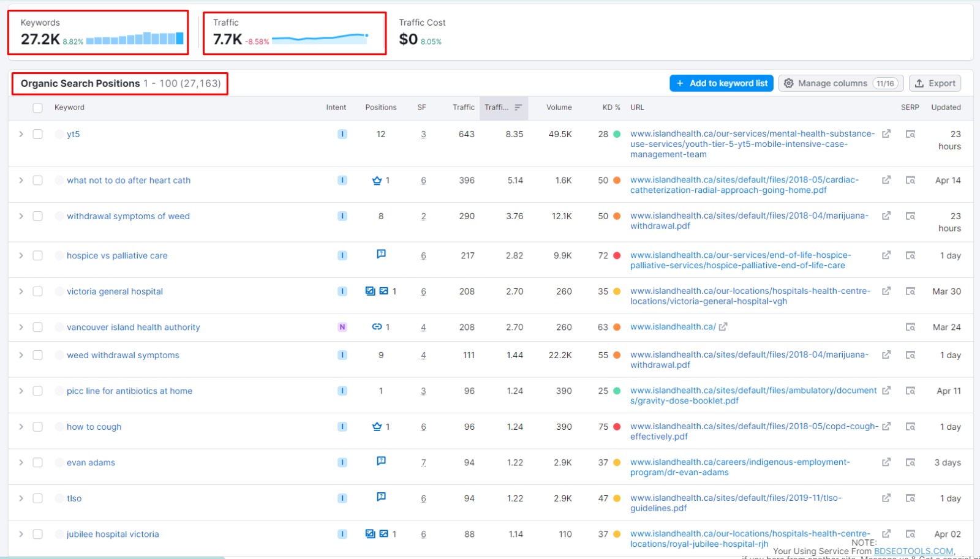The image size is (980, 559).
Task: Sort the table by the Traffic column header
Action: (x=463, y=107)
